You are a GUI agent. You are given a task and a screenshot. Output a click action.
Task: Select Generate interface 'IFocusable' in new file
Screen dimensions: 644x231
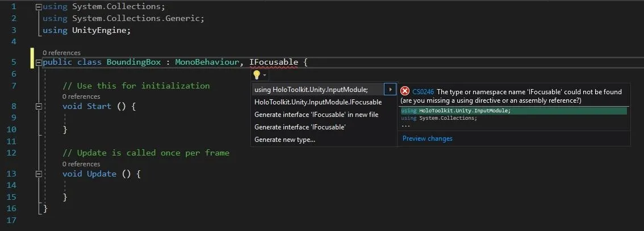(316, 115)
